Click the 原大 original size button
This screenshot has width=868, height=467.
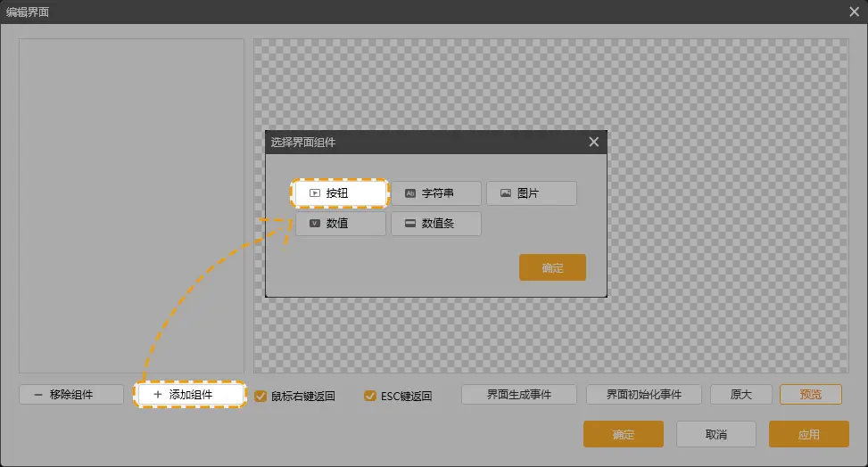coord(740,394)
